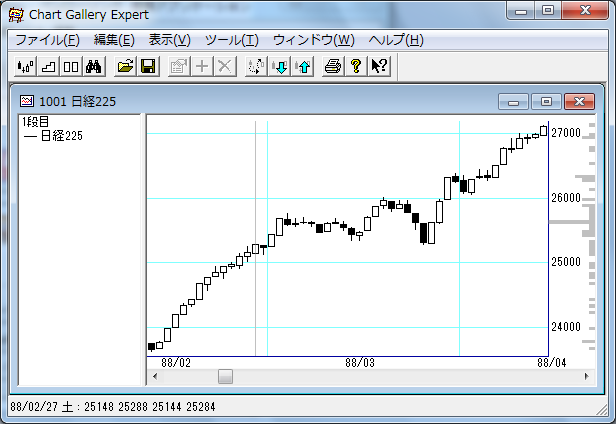Screen dimensions: 616x424
Task: Select the 1段目 entry in left panel
Action: point(35,122)
